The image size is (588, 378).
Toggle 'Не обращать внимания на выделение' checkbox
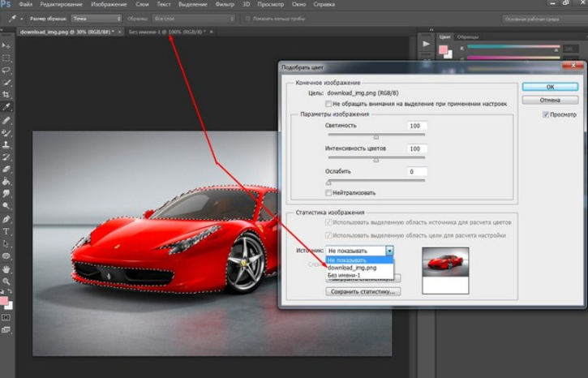(328, 104)
